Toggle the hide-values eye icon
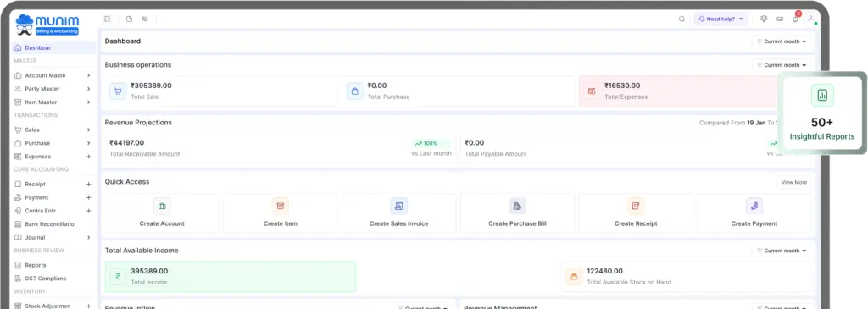 145,19
